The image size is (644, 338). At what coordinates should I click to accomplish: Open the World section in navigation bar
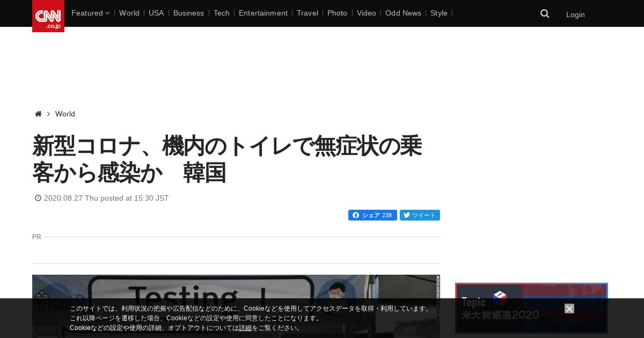click(x=129, y=13)
